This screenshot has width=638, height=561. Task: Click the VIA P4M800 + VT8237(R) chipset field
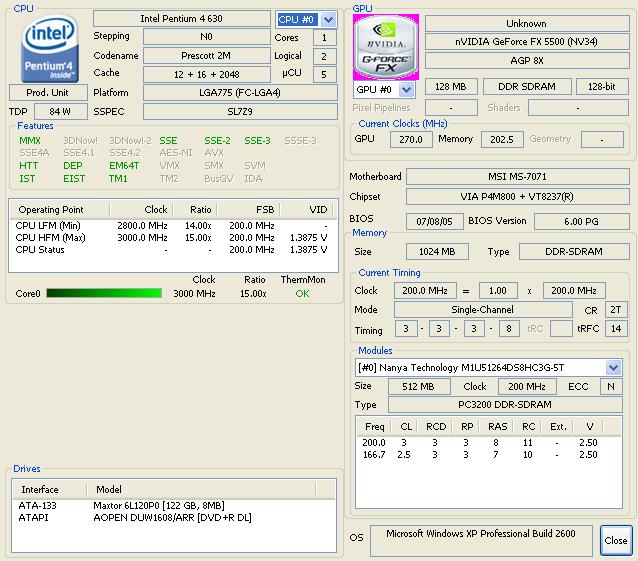pyautogui.click(x=518, y=197)
